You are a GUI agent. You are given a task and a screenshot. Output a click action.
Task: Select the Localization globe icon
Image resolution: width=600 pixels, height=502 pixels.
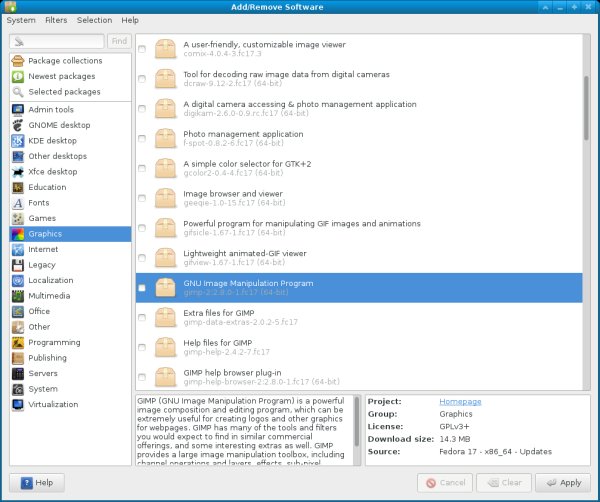(x=18, y=280)
